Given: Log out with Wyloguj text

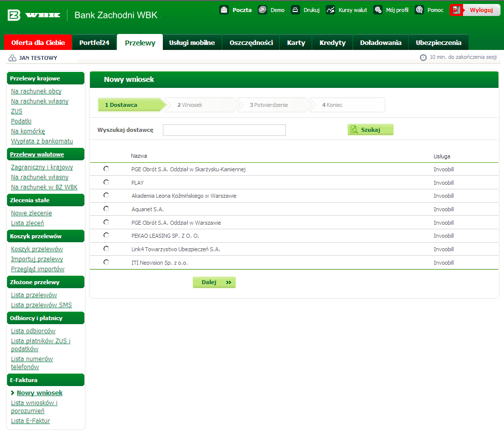Looking at the screenshot, I should [x=481, y=10].
